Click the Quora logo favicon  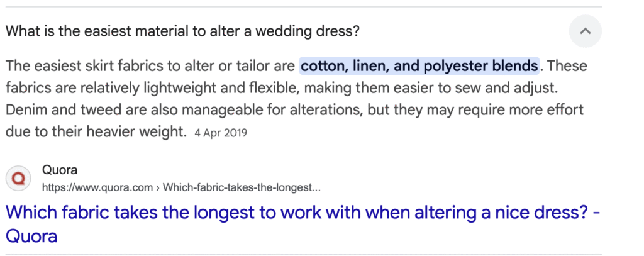click(x=19, y=178)
